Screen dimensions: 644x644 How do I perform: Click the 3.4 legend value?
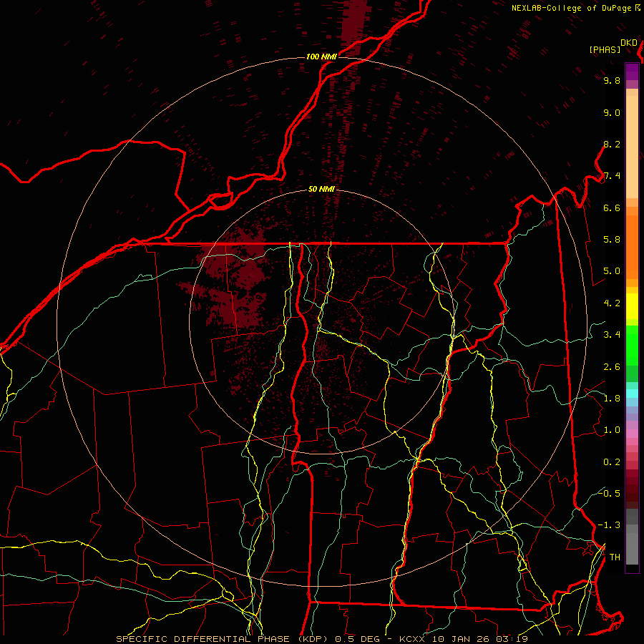click(612, 335)
